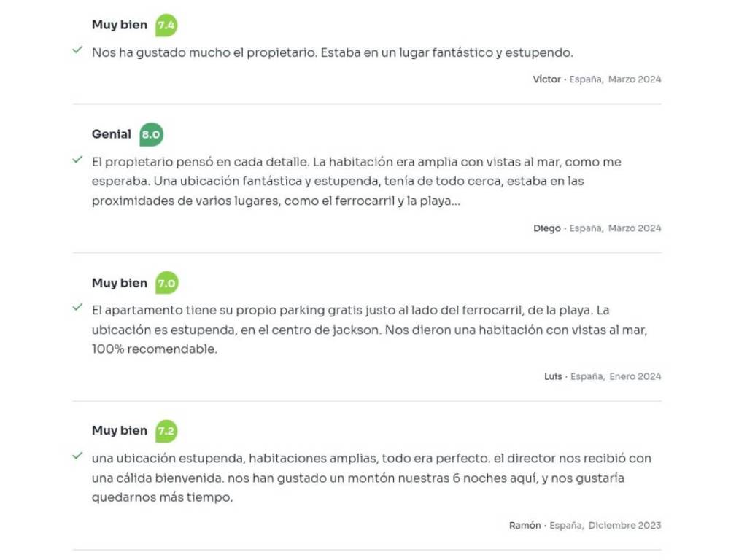This screenshot has height=560, width=747.
Task: Click the 7.0 rating badge
Action: pos(166,283)
